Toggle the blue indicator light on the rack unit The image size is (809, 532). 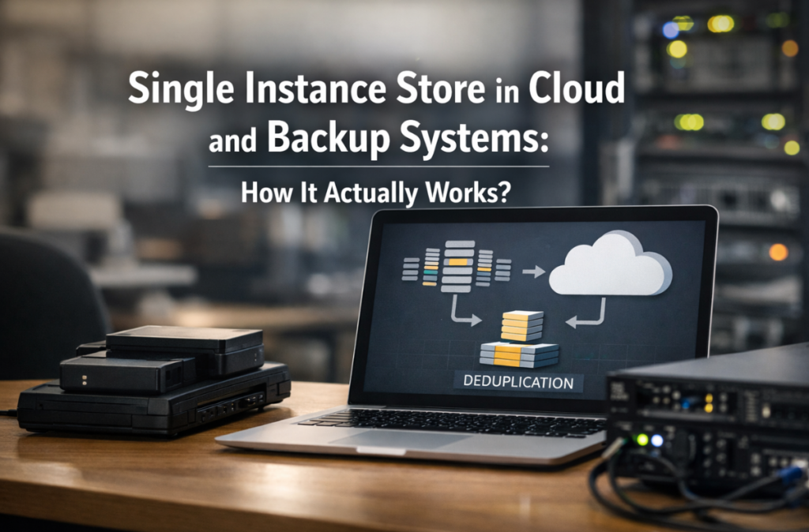pyautogui.click(x=657, y=440)
